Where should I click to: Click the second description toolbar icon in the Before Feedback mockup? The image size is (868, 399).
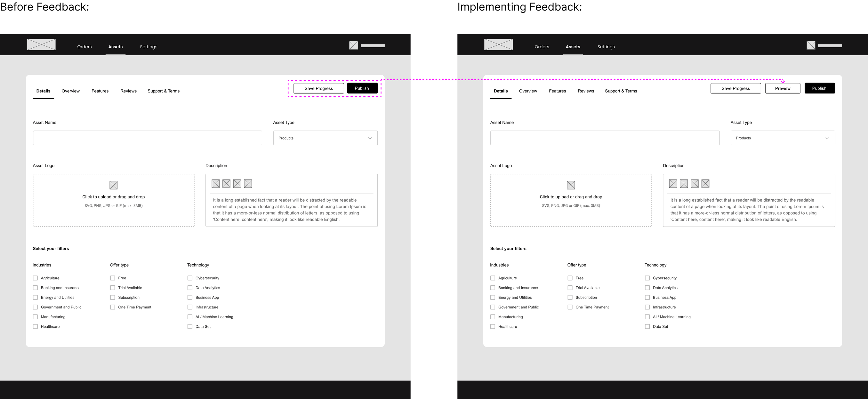[226, 184]
